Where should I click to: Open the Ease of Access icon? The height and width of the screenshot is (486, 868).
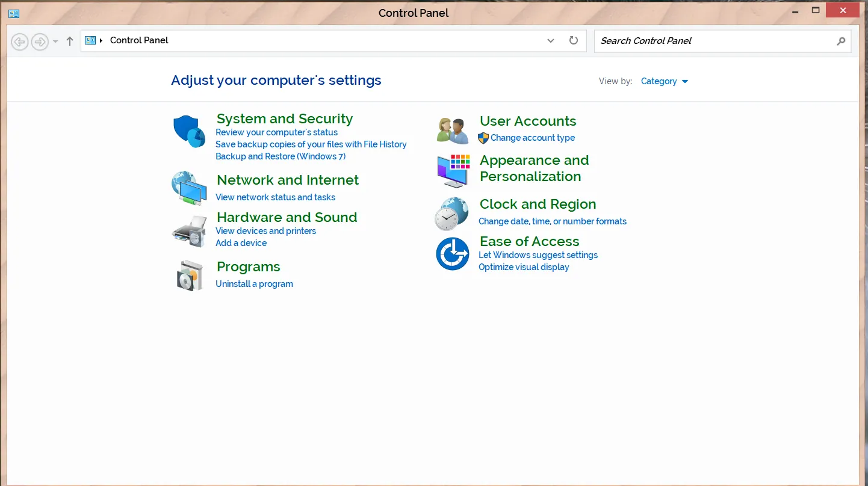point(452,254)
